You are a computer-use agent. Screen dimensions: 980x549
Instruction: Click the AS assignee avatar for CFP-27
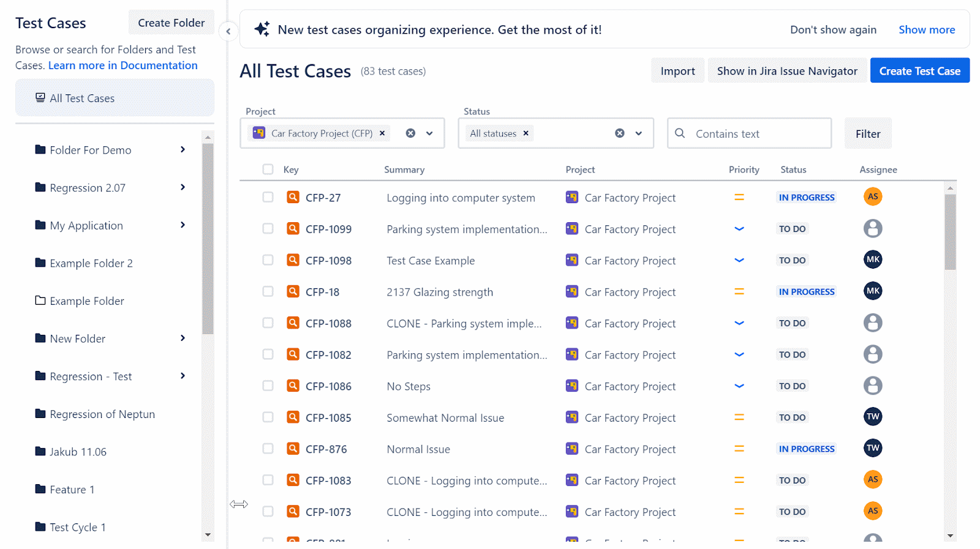[x=873, y=196]
